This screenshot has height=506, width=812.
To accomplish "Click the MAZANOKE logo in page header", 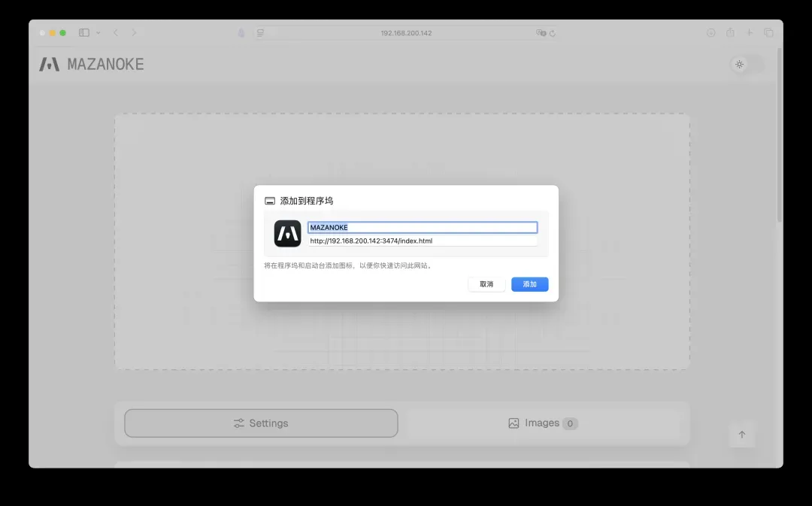I will click(x=92, y=65).
